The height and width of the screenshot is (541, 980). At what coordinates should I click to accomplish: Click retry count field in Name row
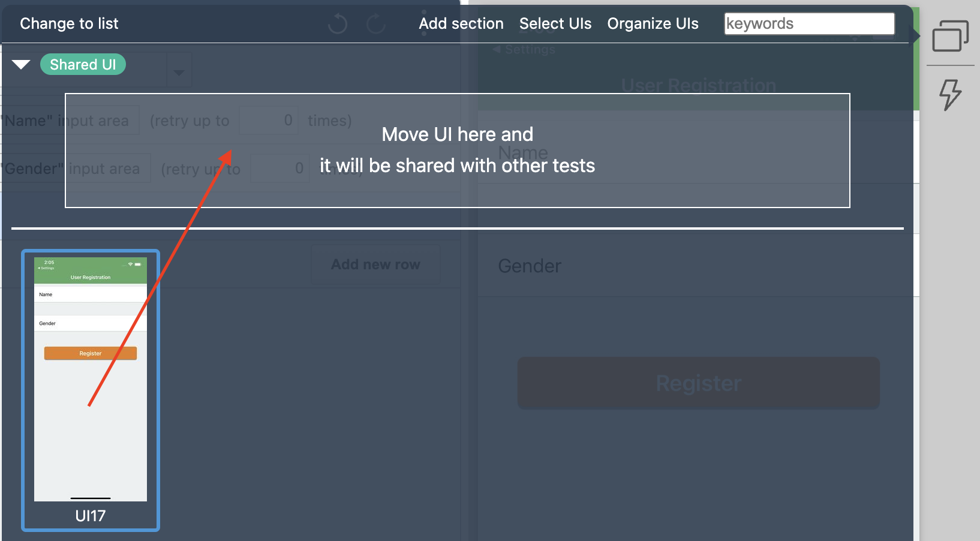pyautogui.click(x=268, y=120)
